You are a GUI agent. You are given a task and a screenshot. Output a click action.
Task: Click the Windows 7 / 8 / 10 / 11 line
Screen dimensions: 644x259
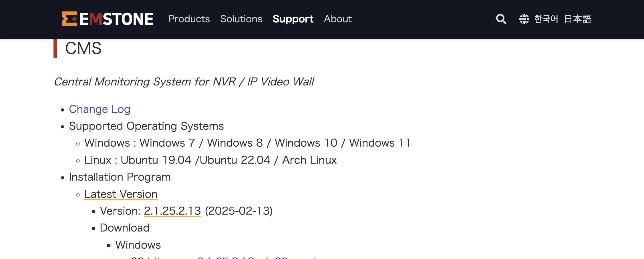tap(247, 143)
